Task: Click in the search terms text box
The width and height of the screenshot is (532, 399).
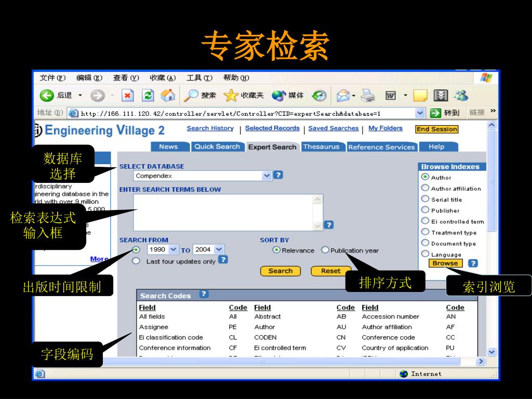Action: point(223,212)
